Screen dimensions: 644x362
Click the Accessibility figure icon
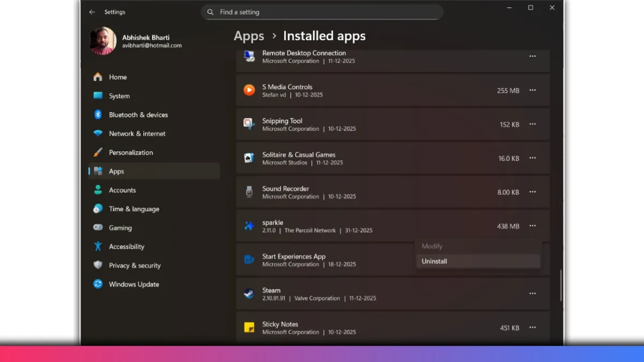coord(98,246)
